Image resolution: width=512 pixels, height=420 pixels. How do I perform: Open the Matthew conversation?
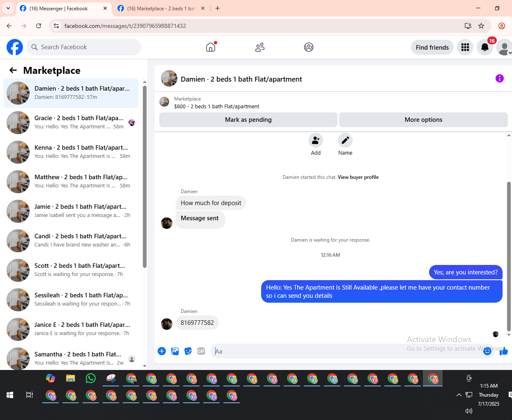point(71,182)
